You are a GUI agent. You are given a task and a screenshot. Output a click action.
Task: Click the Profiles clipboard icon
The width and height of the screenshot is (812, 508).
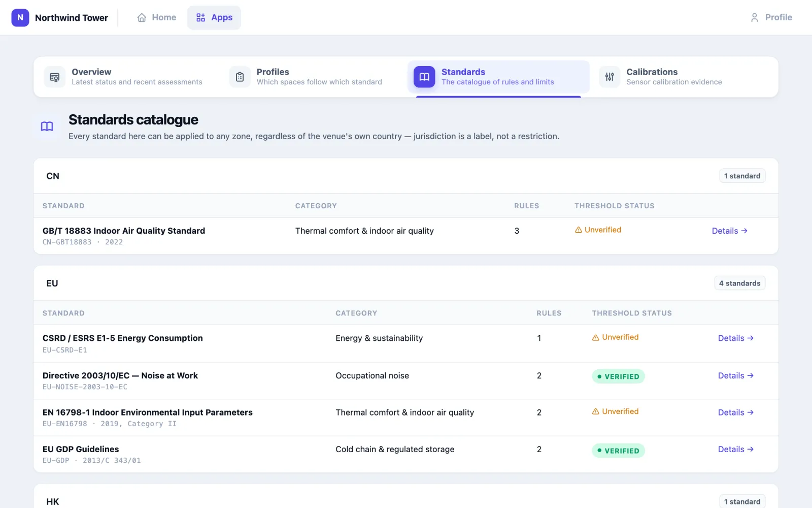240,77
